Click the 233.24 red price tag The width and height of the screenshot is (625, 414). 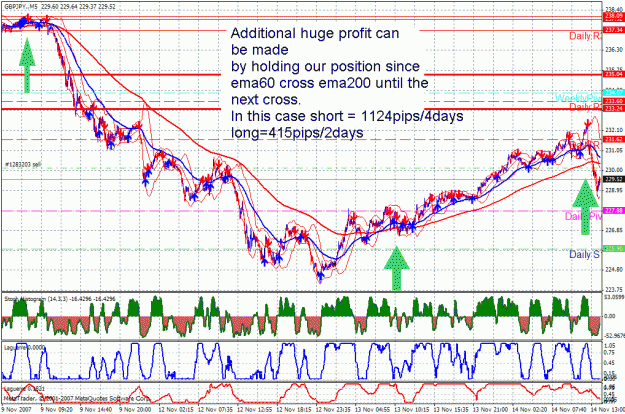[x=614, y=108]
